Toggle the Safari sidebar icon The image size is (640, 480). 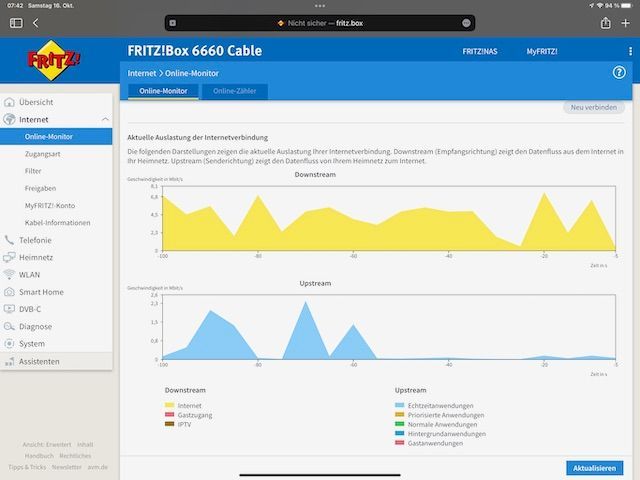[16, 23]
